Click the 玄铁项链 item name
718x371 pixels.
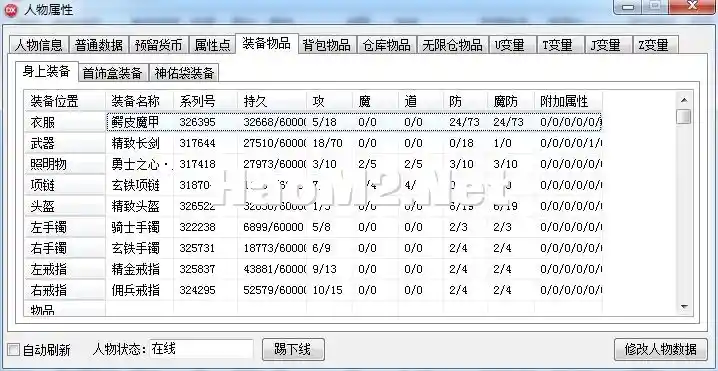[x=136, y=186]
